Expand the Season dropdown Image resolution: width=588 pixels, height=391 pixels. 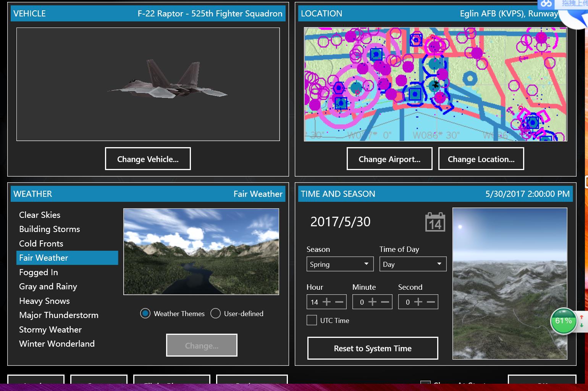tap(340, 264)
